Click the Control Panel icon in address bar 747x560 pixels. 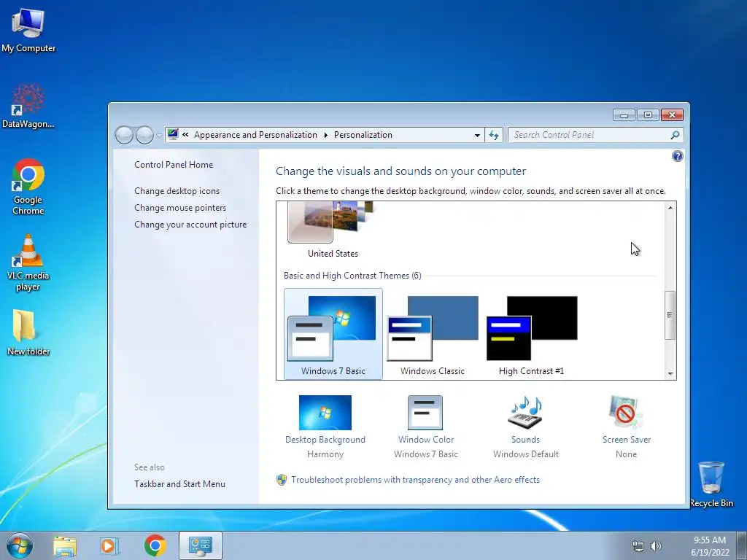pyautogui.click(x=173, y=135)
